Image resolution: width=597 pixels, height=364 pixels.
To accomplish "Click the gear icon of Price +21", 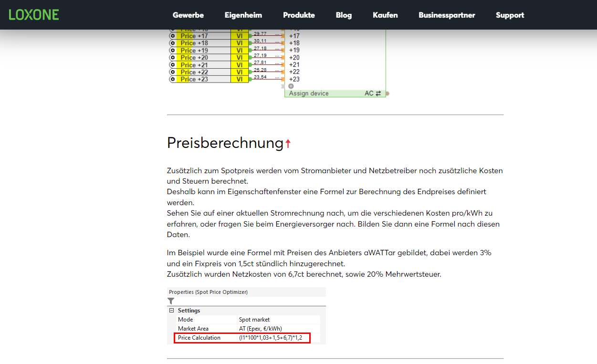I will point(173,65).
